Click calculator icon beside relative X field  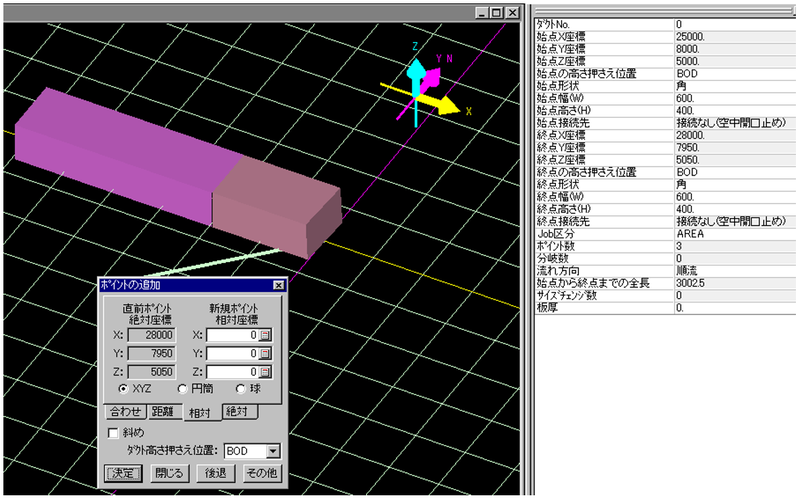tap(266, 335)
